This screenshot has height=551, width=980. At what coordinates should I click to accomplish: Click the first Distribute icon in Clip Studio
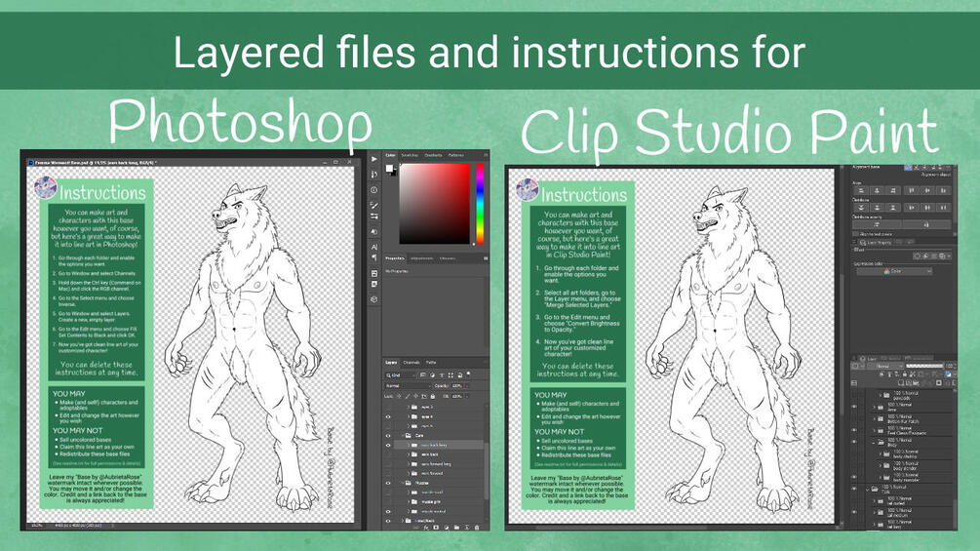(x=861, y=208)
